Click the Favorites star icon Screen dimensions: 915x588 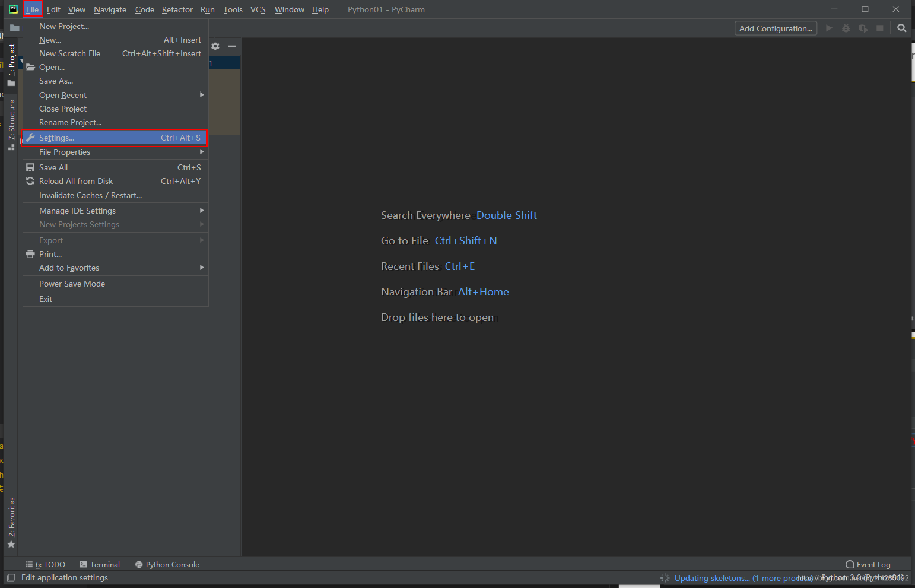[x=11, y=544]
